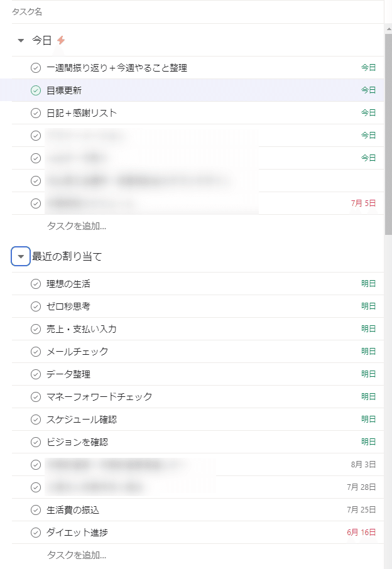Mark ゼロ秒思考 as done
The width and height of the screenshot is (392, 569).
click(x=36, y=306)
